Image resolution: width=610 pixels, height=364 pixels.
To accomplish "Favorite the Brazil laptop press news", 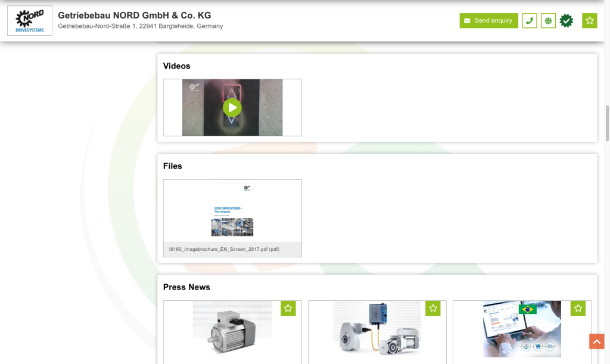I will [578, 308].
